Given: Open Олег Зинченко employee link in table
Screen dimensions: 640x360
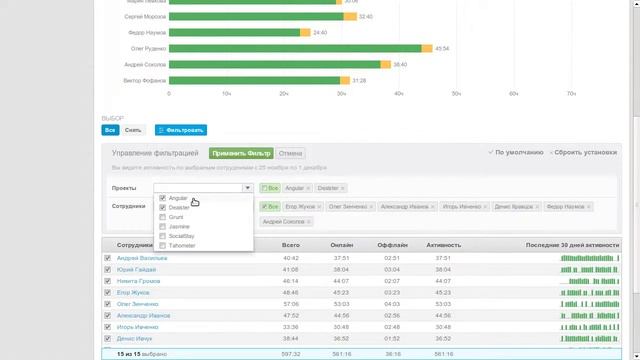Looking at the screenshot, I should coord(138,304).
